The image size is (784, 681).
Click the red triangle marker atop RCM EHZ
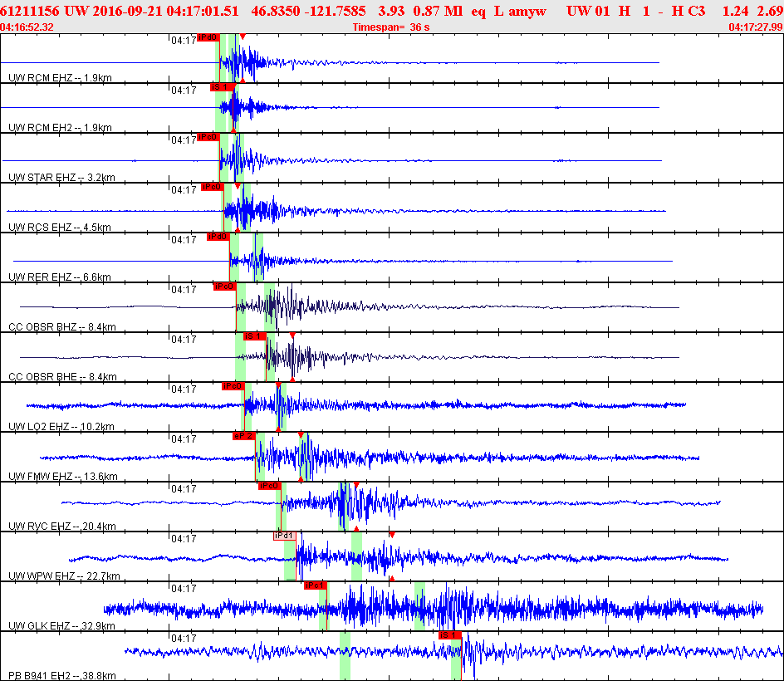242,37
